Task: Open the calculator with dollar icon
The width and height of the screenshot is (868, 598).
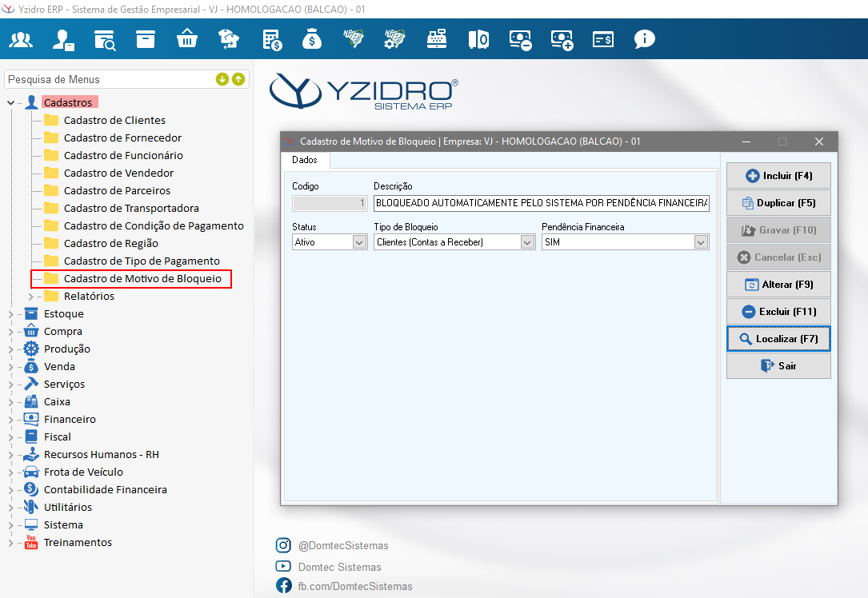Action: coord(272,40)
